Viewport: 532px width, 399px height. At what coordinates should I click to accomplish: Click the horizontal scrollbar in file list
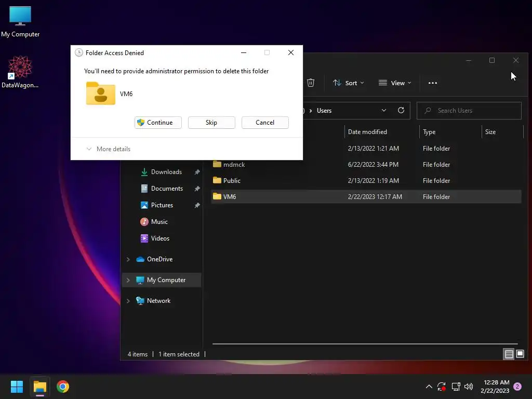coord(365,344)
